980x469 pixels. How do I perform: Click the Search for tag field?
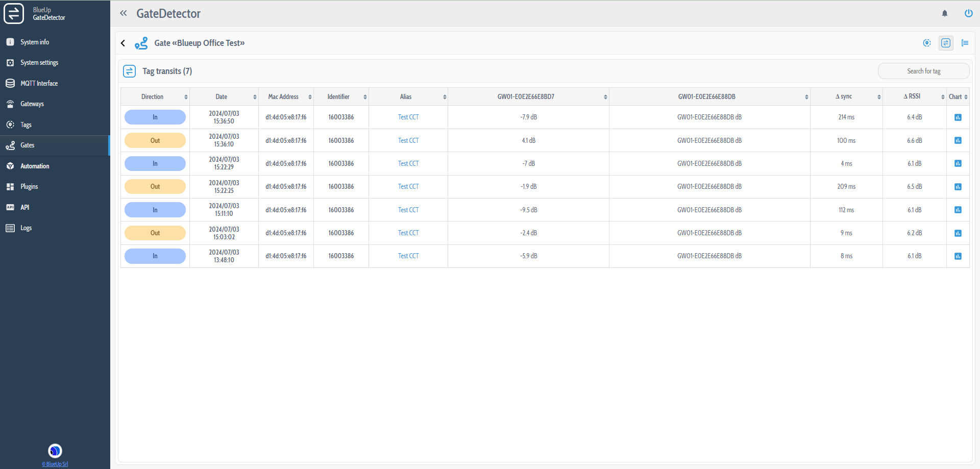923,71
